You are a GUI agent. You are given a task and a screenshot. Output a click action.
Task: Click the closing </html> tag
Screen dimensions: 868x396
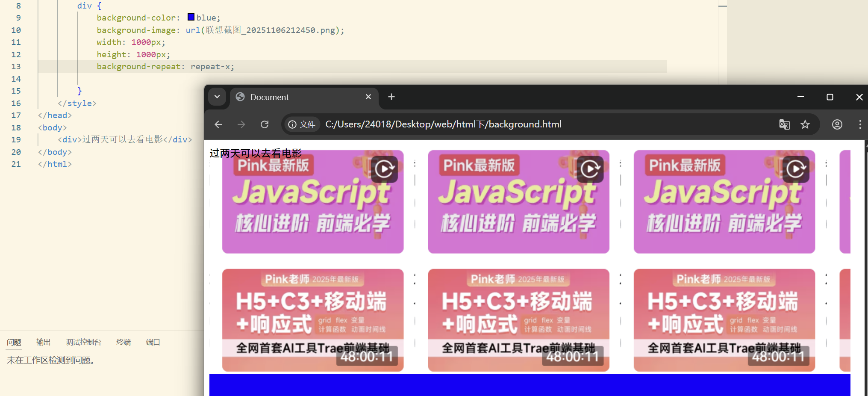coord(55,164)
